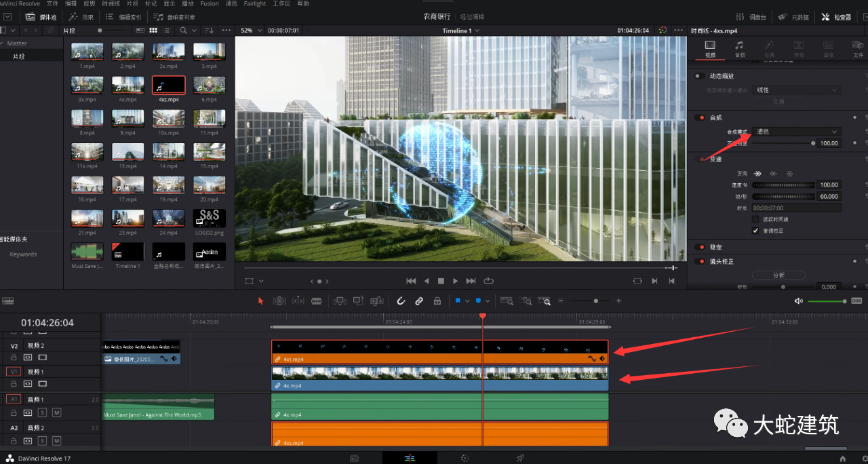This screenshot has height=464, width=868.
Task: Open the 效果 effects library
Action: click(81, 17)
